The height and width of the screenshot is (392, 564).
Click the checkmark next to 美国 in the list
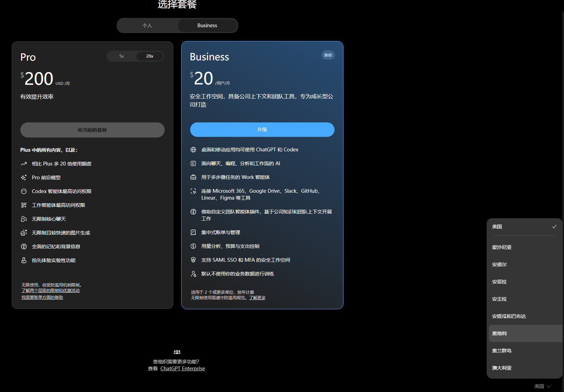[x=554, y=227]
